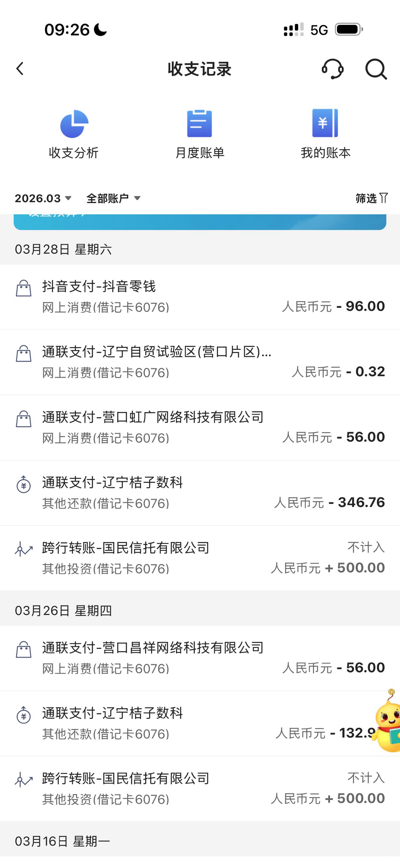Open 月度账单 clipboard icon
The width and height of the screenshot is (400, 868).
click(199, 123)
